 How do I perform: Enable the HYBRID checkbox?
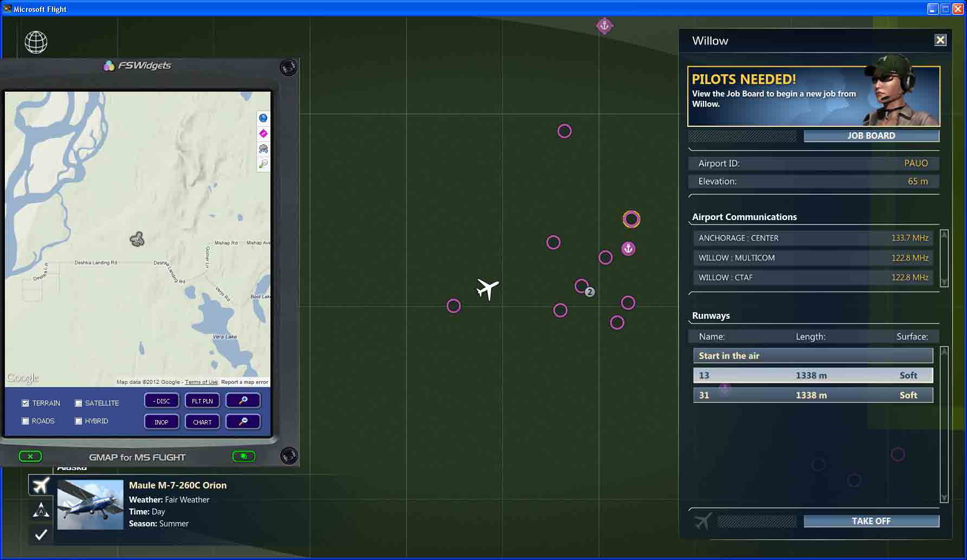pos(79,421)
